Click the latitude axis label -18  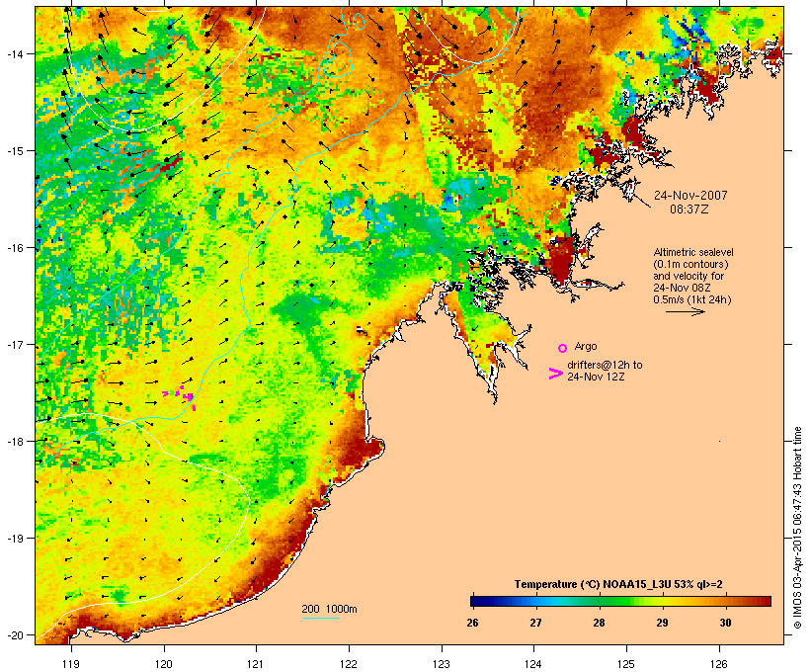[15, 441]
